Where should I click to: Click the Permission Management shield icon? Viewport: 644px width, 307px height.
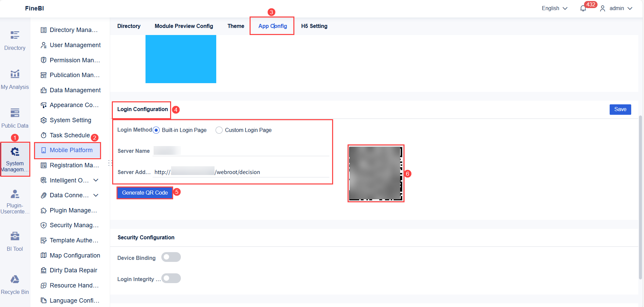click(43, 60)
